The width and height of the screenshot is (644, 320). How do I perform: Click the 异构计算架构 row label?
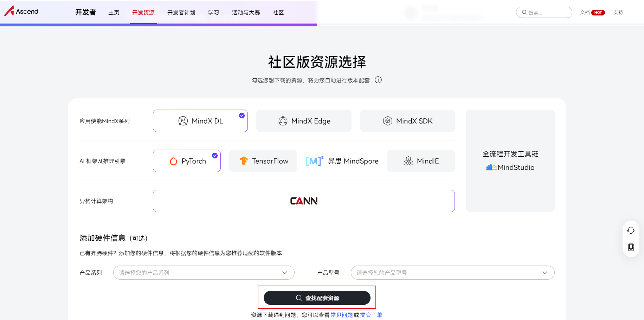96,201
